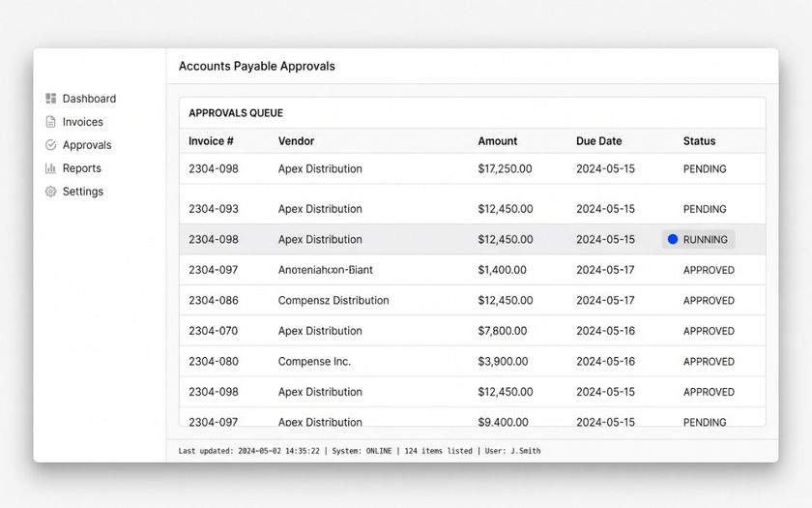The height and width of the screenshot is (508, 812).
Task: Sort by the Vendor column header
Action: (x=296, y=141)
